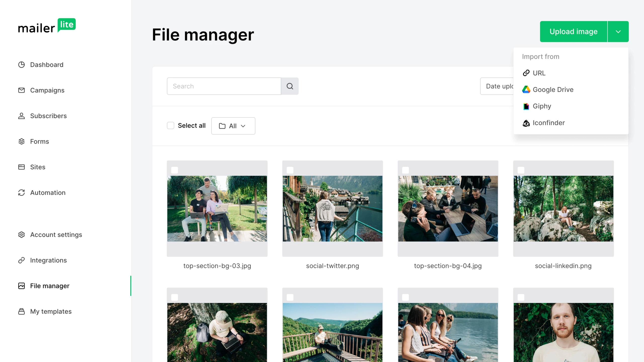Image resolution: width=644 pixels, height=362 pixels.
Task: Expand the All folder dropdown
Action: pos(233,126)
